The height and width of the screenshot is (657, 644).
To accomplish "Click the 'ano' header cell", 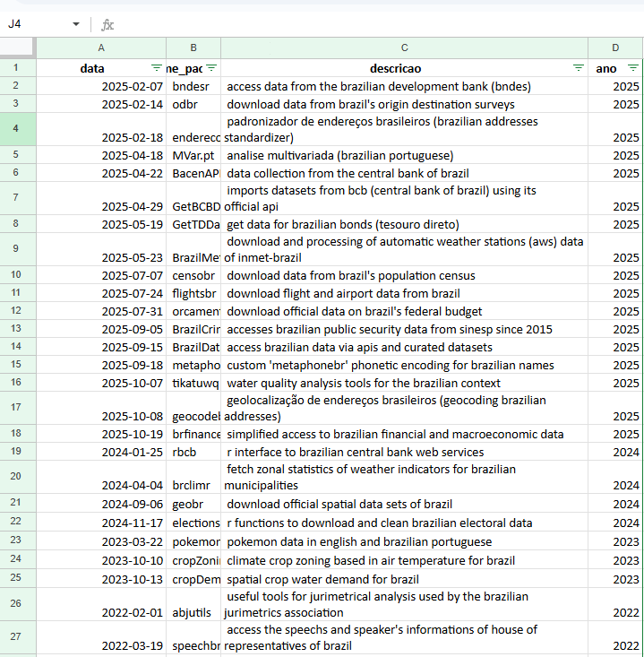I will click(x=615, y=68).
